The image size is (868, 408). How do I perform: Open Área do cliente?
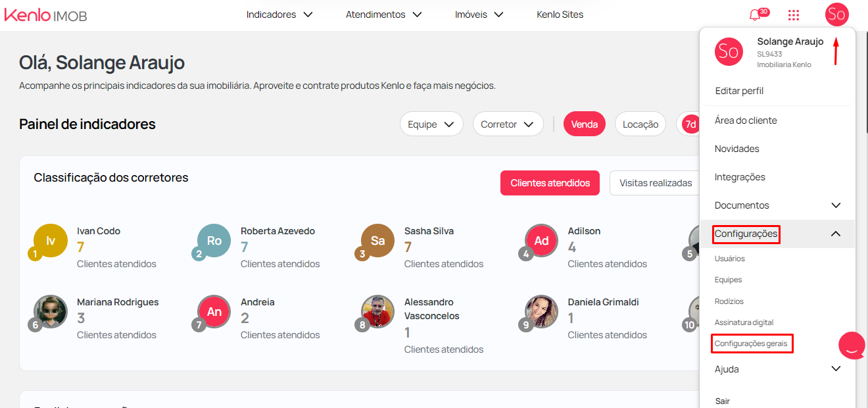746,120
